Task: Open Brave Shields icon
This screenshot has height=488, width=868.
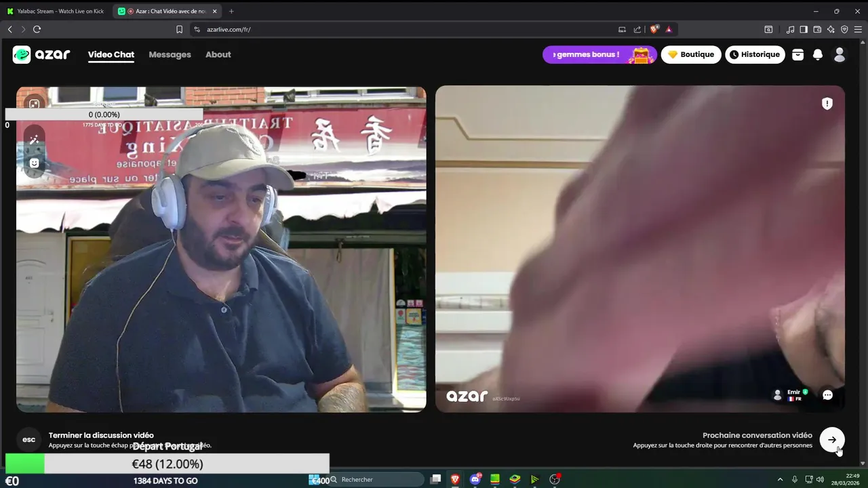Action: click(x=654, y=29)
